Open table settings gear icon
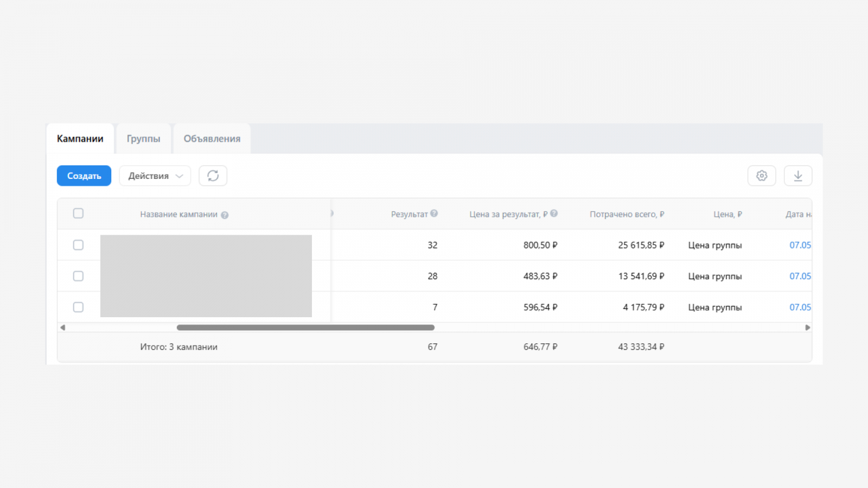Viewport: 868px width, 488px height. pyautogui.click(x=762, y=176)
